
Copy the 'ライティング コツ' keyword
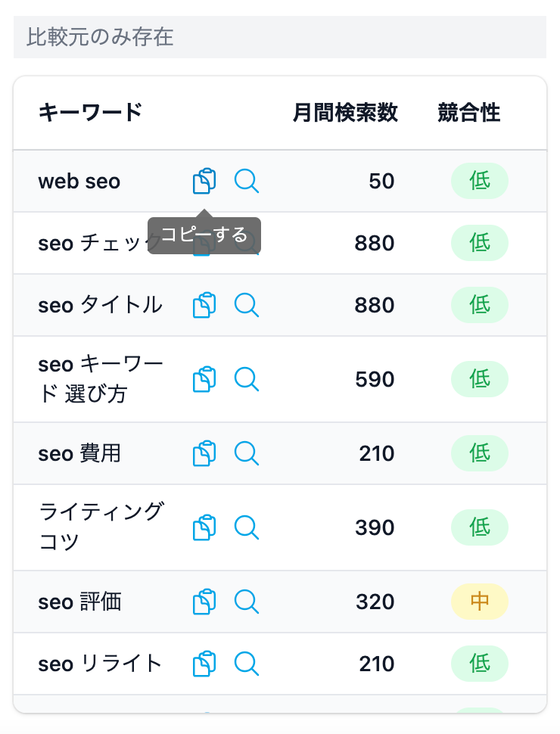(204, 527)
